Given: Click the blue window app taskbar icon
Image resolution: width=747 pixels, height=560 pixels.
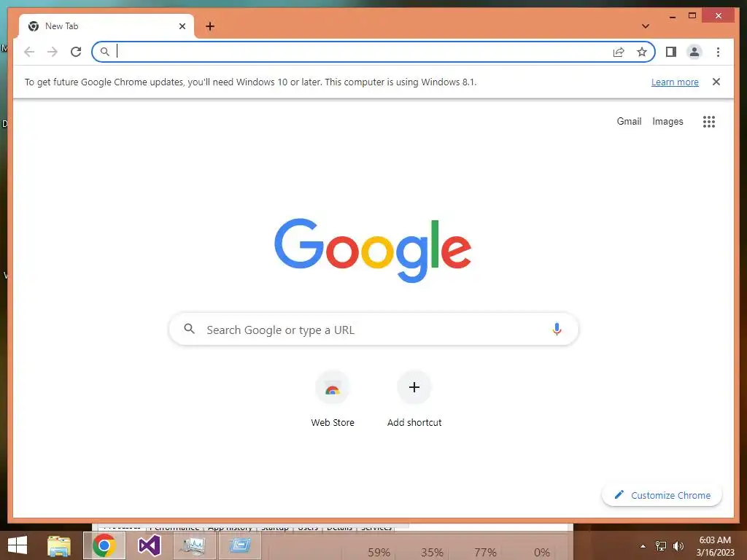Looking at the screenshot, I should pos(239,545).
